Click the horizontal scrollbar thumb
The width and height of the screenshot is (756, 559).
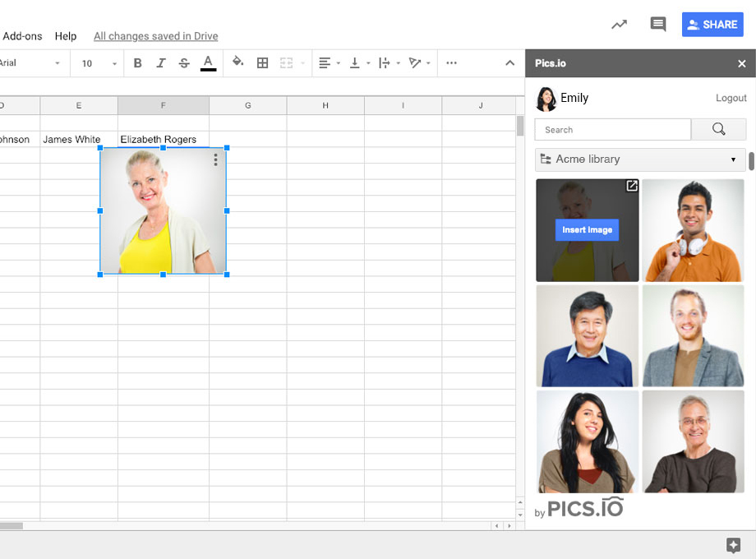click(x=11, y=526)
